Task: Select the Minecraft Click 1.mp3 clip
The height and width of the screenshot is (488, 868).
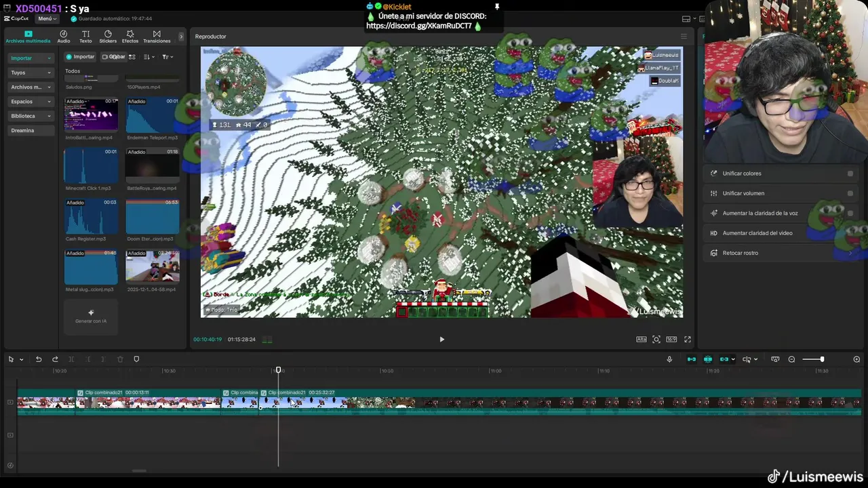Action: click(x=91, y=165)
